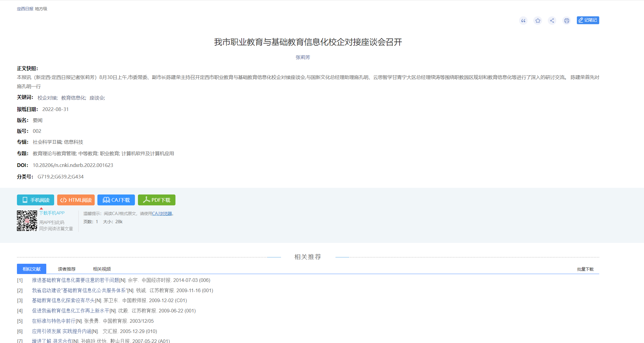644x343 pixels.
Task: Click the star favorite icon
Action: click(x=538, y=21)
